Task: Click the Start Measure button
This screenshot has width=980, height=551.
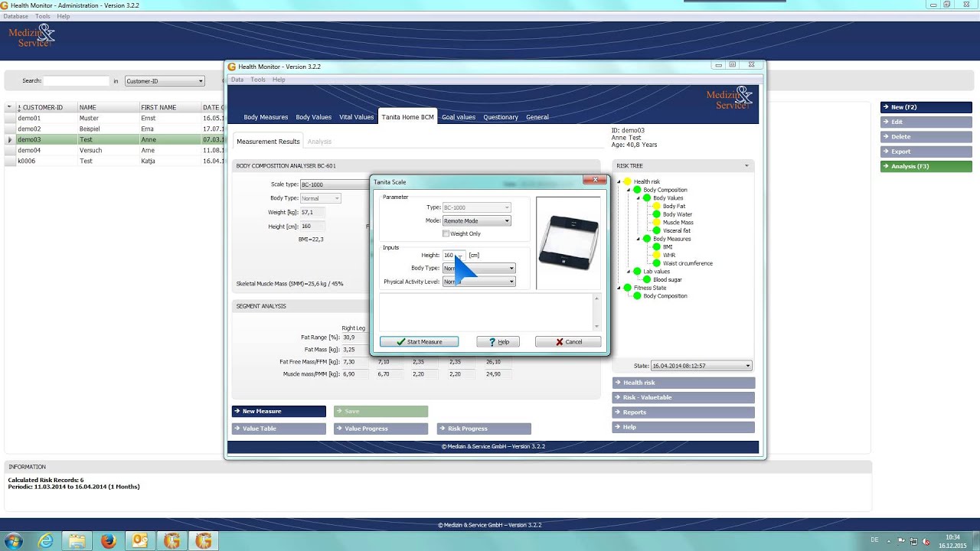Action: point(419,342)
